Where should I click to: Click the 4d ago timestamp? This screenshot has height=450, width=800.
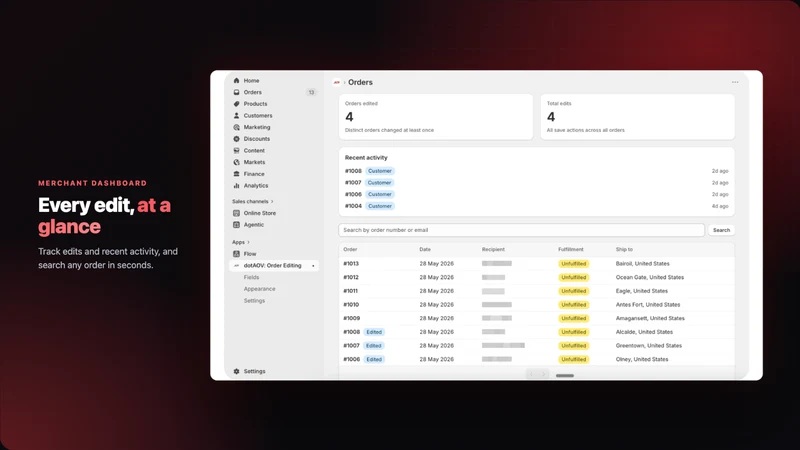pos(720,206)
